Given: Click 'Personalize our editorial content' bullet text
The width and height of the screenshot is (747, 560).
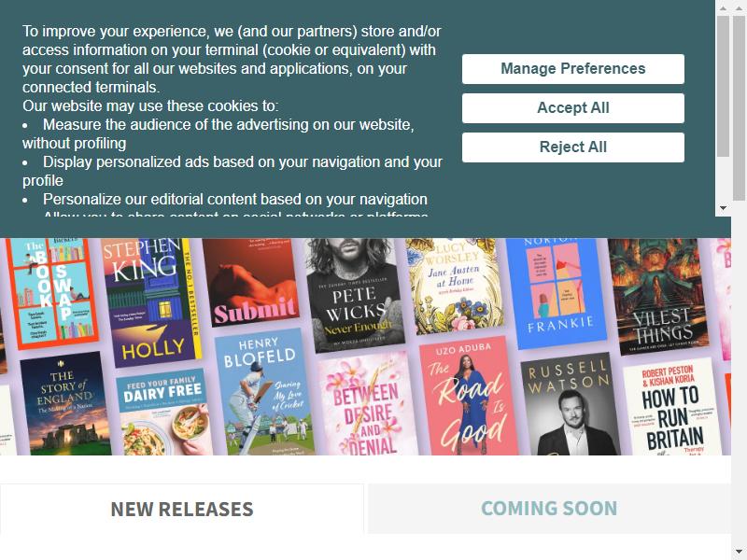Looking at the screenshot, I should click(x=235, y=199).
